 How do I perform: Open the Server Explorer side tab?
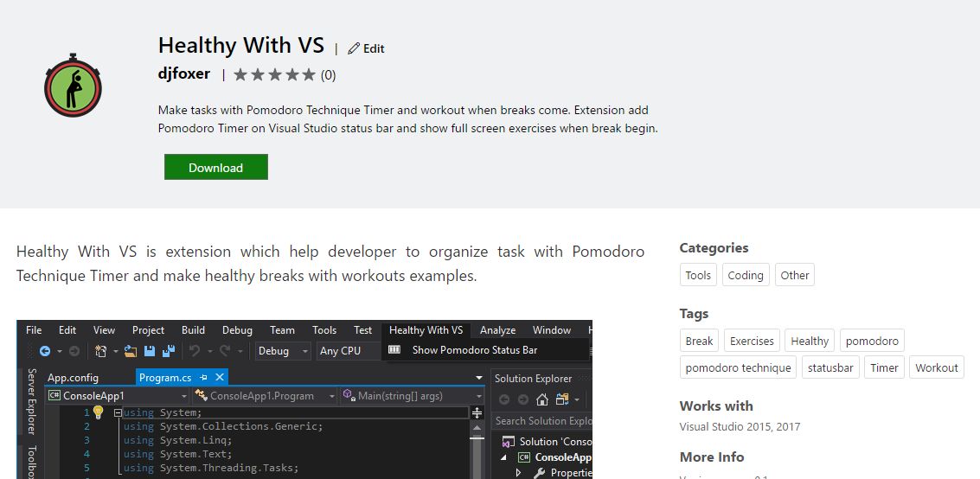pos(31,401)
